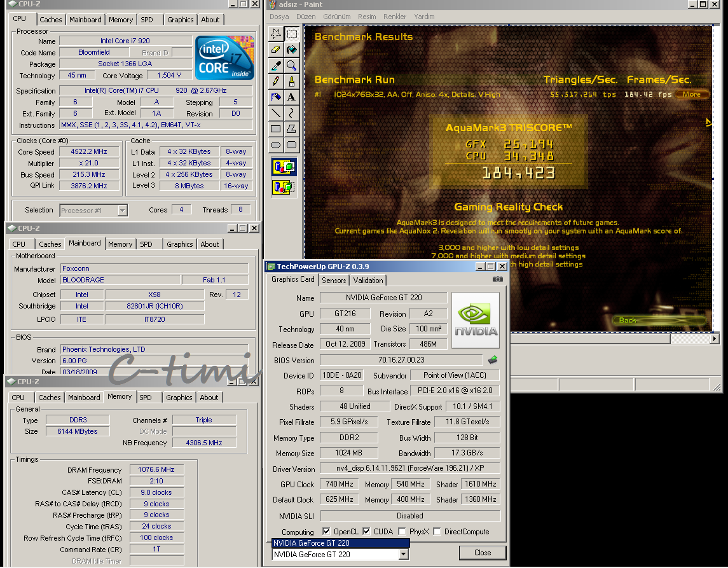Select the Text tool in Paint
Screen dimensions: 728x568
(x=292, y=97)
